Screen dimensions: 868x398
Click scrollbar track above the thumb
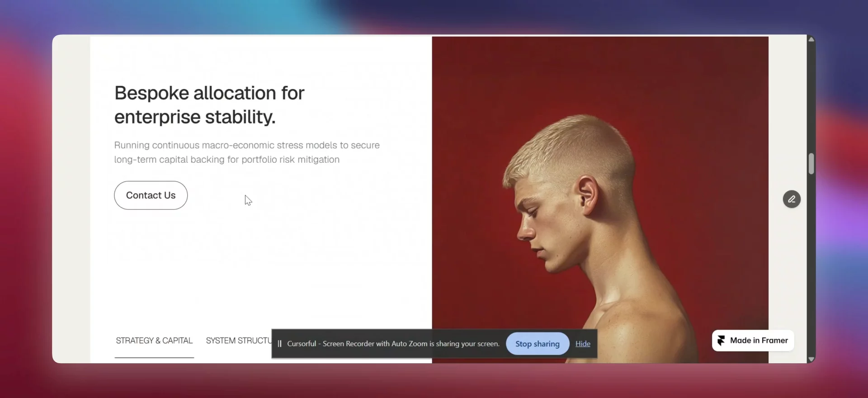click(811, 98)
